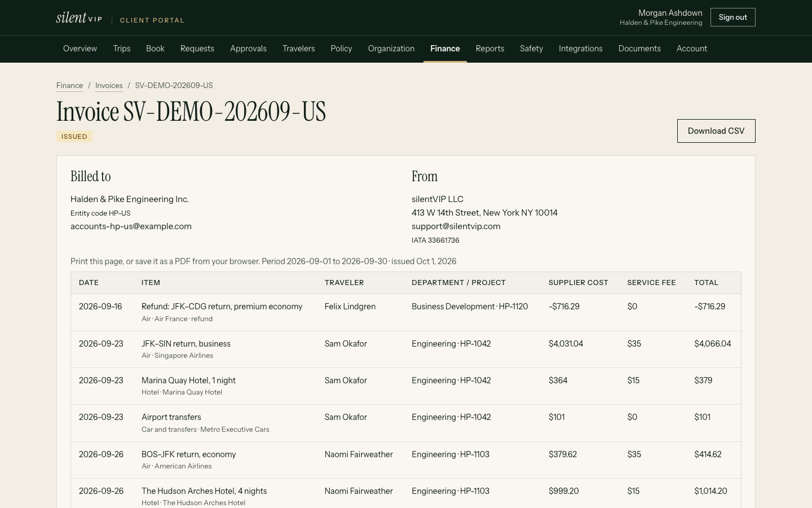
Task: Click traveler Felix Lindgren
Action: pos(350,306)
